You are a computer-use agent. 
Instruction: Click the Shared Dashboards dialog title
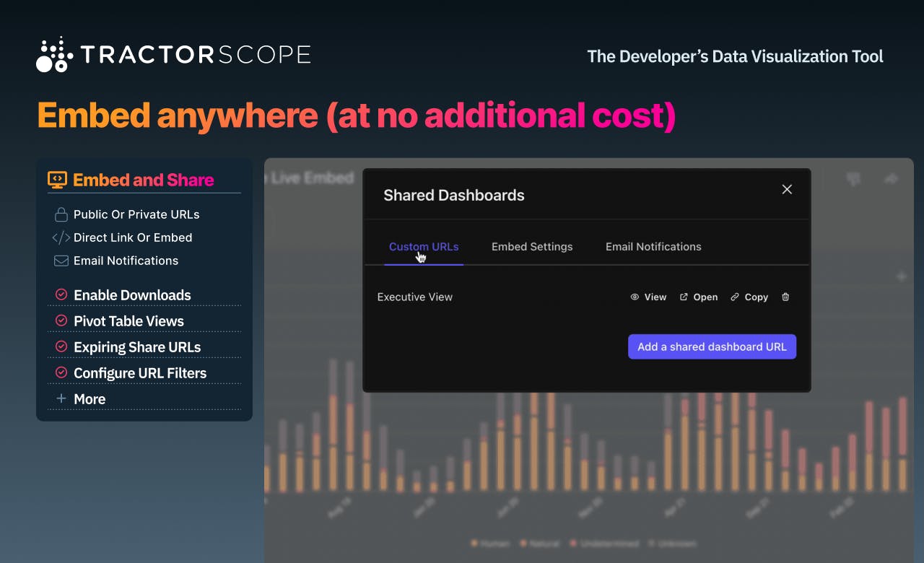coord(454,195)
